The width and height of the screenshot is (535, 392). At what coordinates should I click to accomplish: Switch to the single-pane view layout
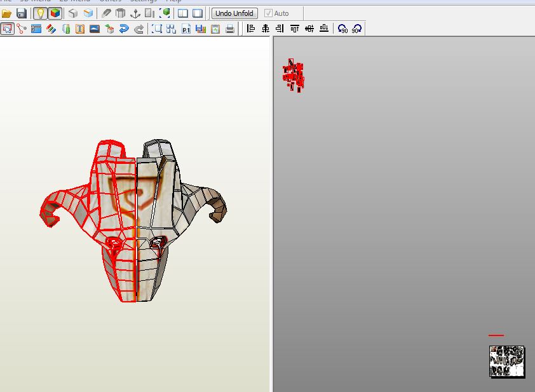tap(198, 13)
